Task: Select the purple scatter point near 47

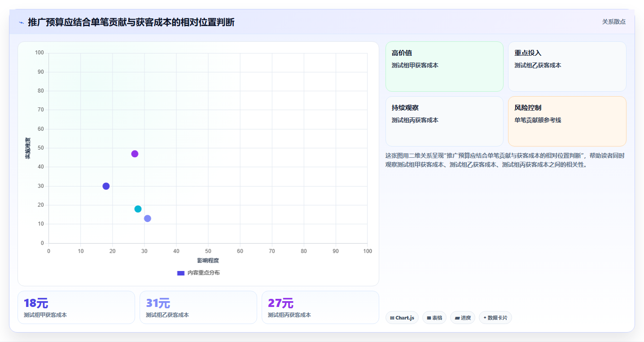Action: 135,154
